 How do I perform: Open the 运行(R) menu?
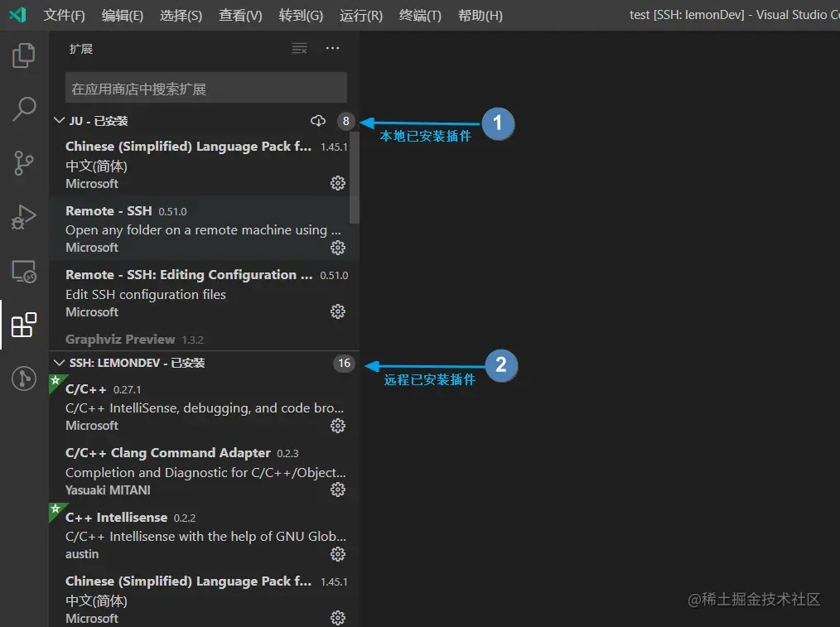(x=361, y=15)
